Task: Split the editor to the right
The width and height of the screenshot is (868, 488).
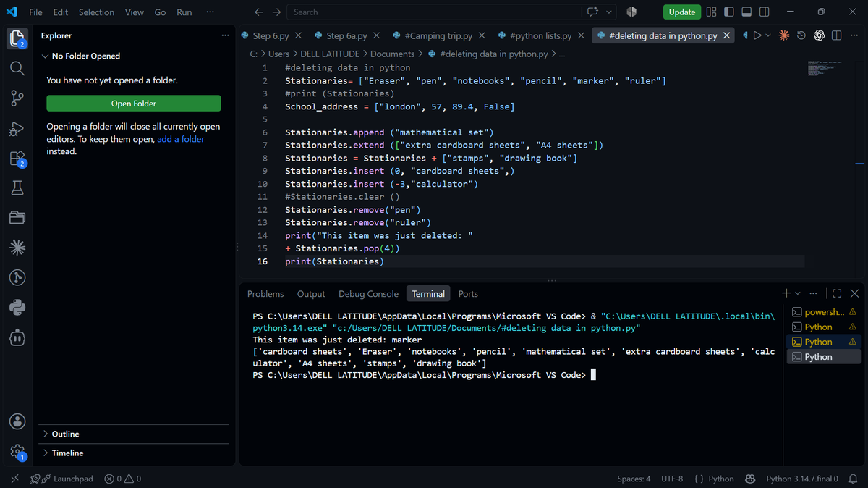Action: tap(836, 35)
